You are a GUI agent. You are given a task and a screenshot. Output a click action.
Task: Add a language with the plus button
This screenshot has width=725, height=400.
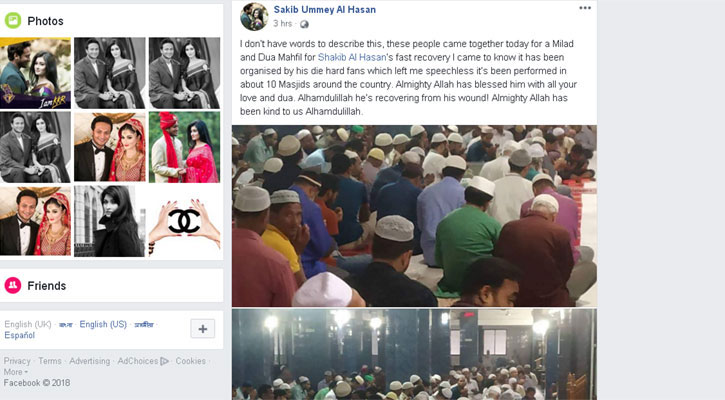pyautogui.click(x=203, y=329)
